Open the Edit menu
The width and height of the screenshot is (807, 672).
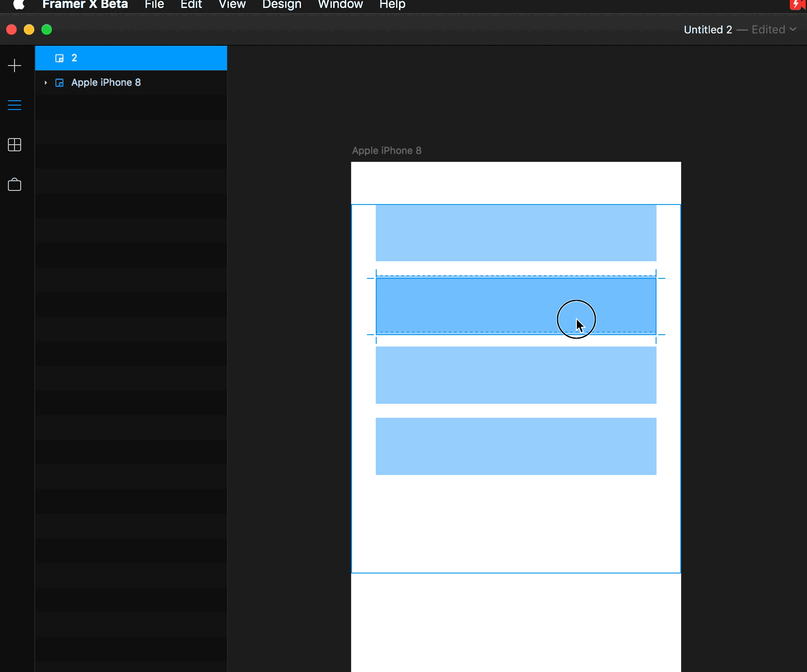pyautogui.click(x=191, y=4)
